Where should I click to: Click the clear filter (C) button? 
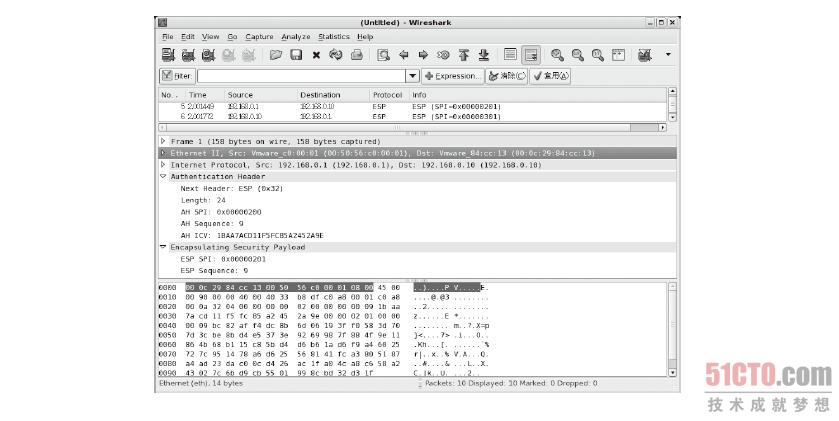(507, 76)
